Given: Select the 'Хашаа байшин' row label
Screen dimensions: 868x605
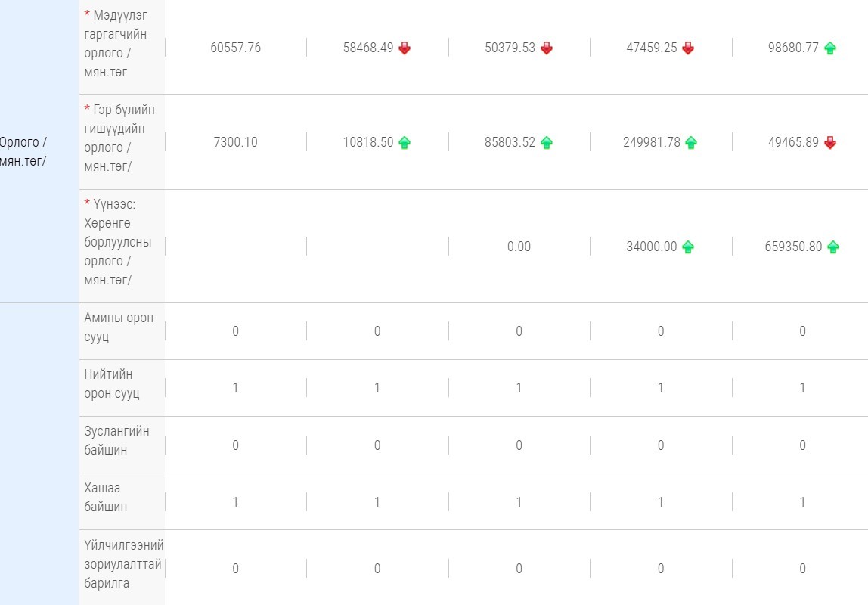Looking at the screenshot, I should point(106,498).
